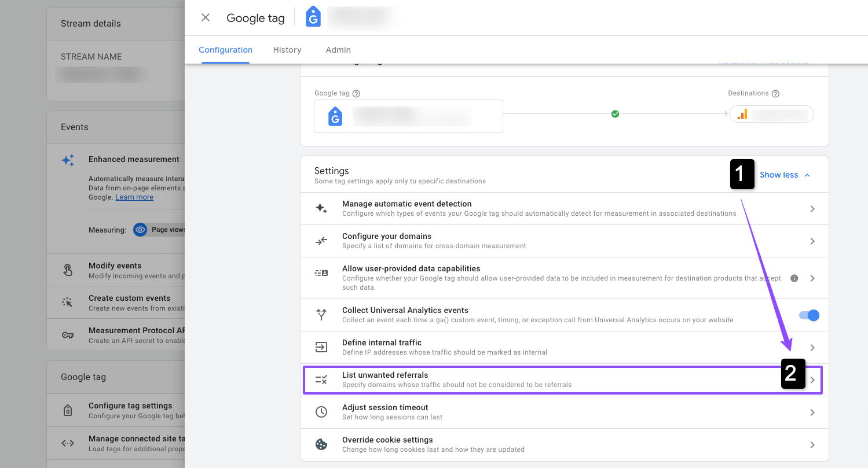Expand arrow for List unwanted referrals
This screenshot has width=868, height=468.
coord(812,380)
